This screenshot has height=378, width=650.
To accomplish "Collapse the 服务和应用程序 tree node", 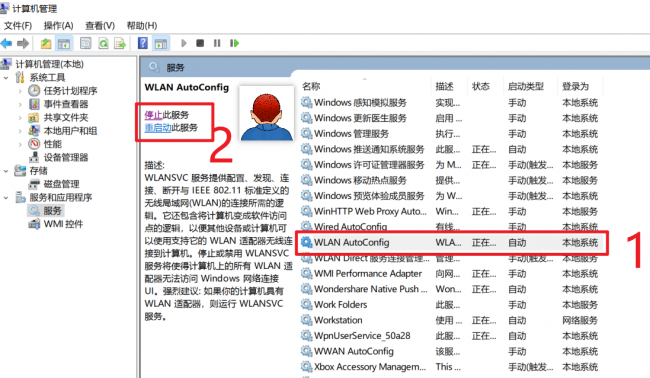I will point(6,198).
